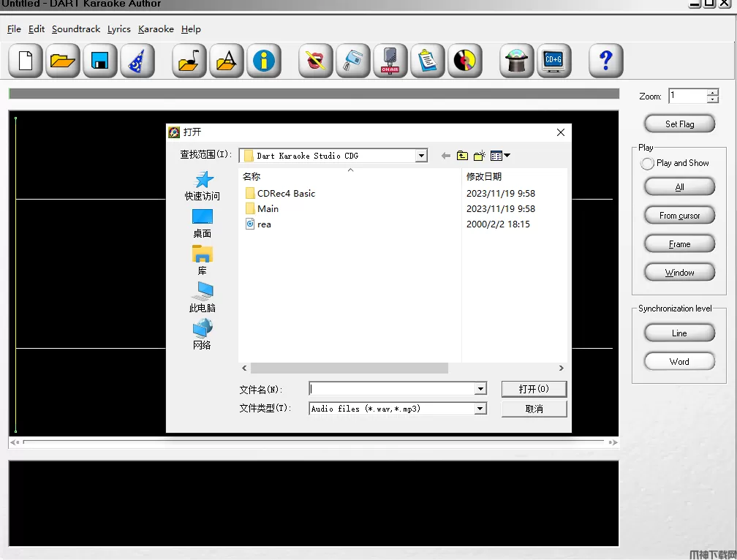Click the ON AIR microphone icon
Viewport: 737px width, 560px height.
(390, 61)
